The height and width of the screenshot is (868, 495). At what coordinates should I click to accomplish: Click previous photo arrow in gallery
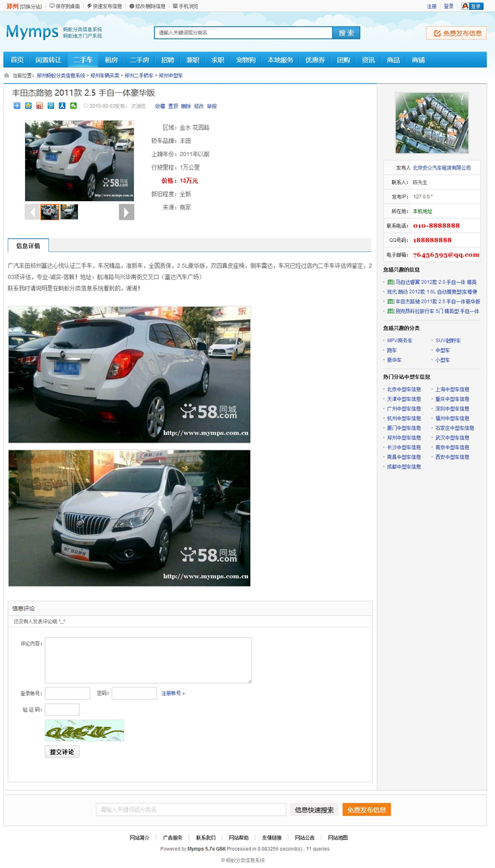(32, 212)
